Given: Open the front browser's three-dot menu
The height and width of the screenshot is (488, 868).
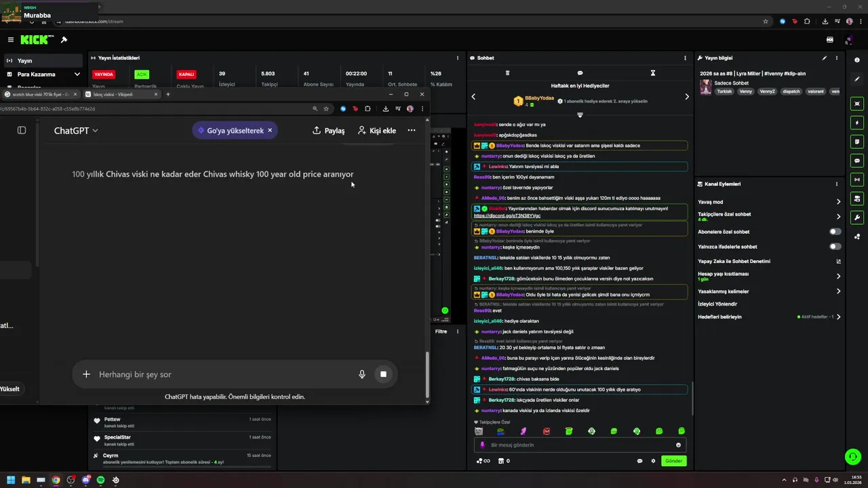Looking at the screenshot, I should pos(422,108).
